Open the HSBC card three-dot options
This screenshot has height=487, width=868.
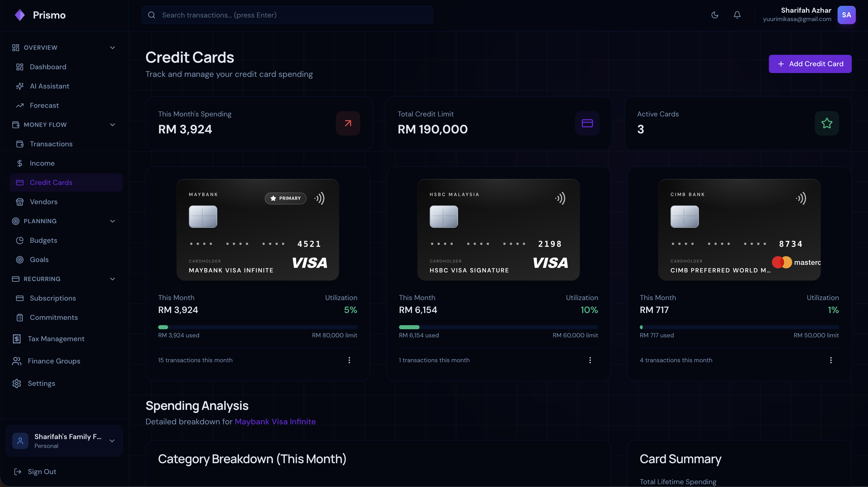pos(590,360)
